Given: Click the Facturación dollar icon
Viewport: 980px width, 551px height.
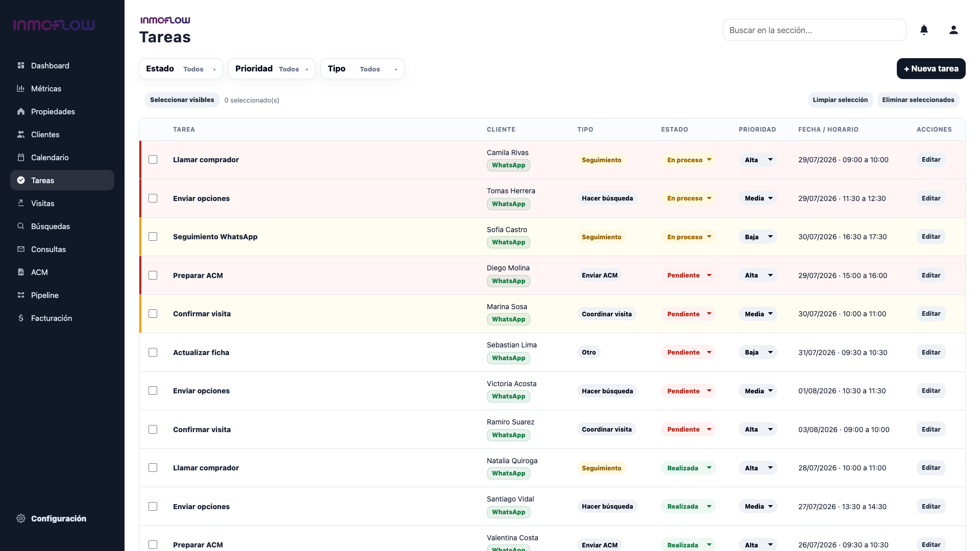Looking at the screenshot, I should tap(21, 318).
